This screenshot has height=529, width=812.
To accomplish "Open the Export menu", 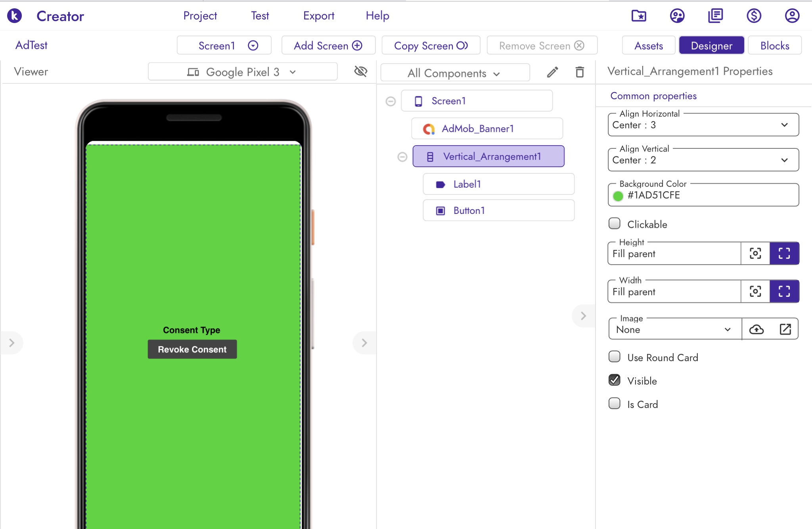I will [318, 16].
